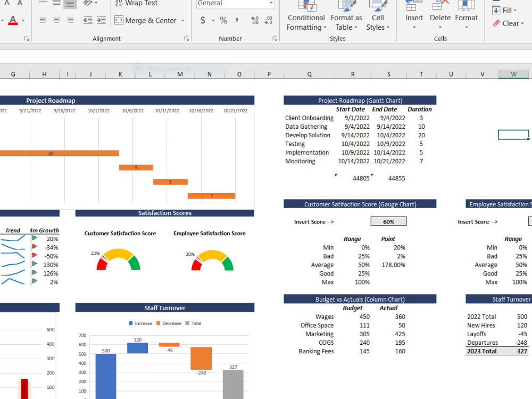Click the Format cells icon
The width and height of the screenshot is (532, 399).
tap(466, 5)
